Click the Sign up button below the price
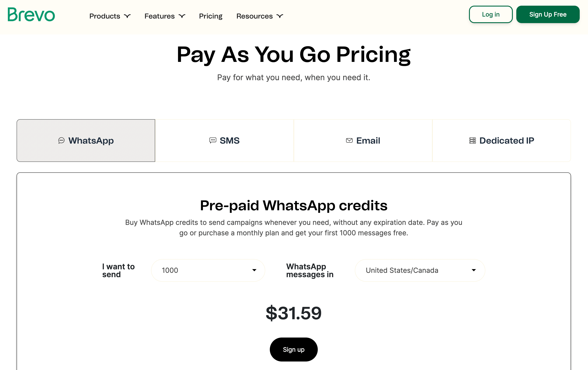Image resolution: width=588 pixels, height=370 pixels. (294, 349)
